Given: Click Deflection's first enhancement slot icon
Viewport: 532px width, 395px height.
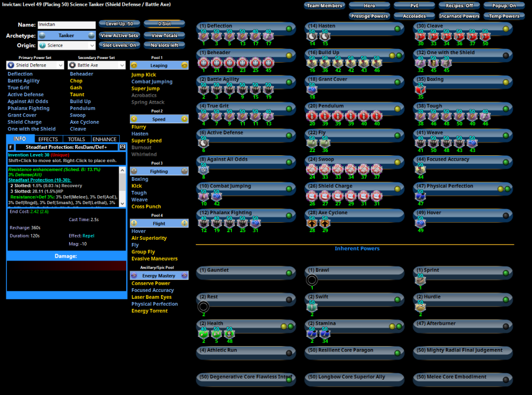Looking at the screenshot, I should click(203, 37).
